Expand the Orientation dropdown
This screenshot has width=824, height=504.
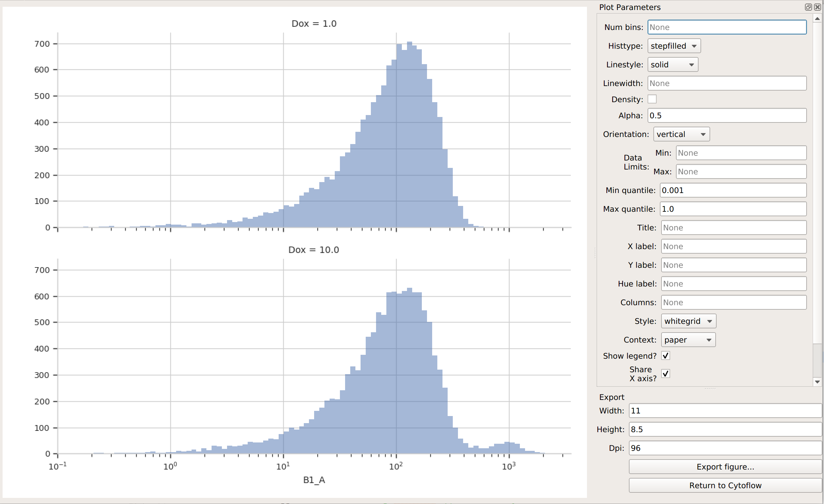point(681,134)
